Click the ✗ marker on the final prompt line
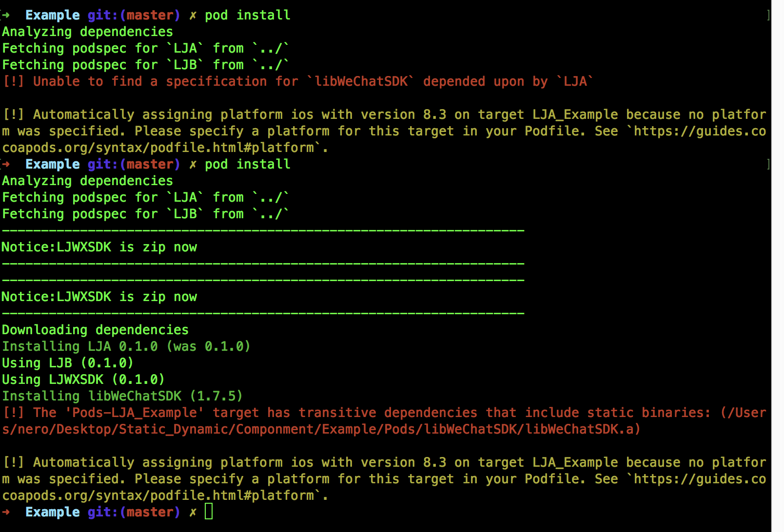This screenshot has width=784, height=532. [193, 513]
